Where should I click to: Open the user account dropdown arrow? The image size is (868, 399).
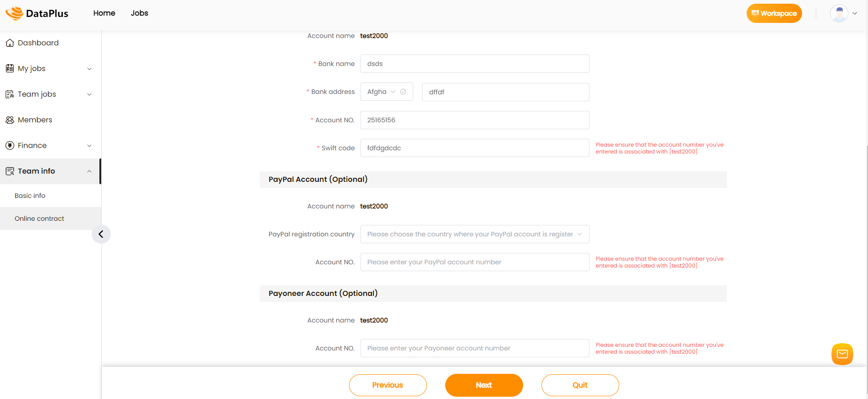point(855,13)
